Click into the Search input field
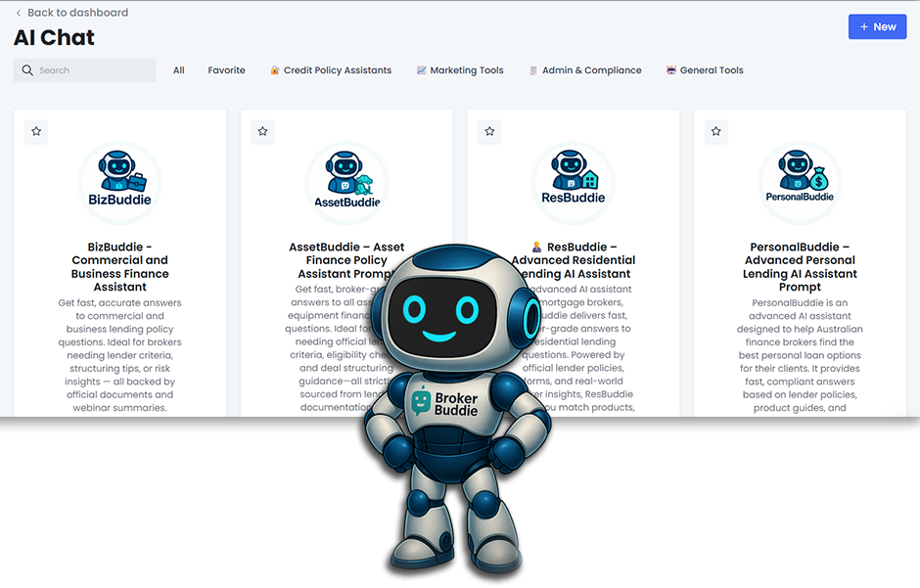Image resolution: width=920 pixels, height=588 pixels. [x=93, y=70]
